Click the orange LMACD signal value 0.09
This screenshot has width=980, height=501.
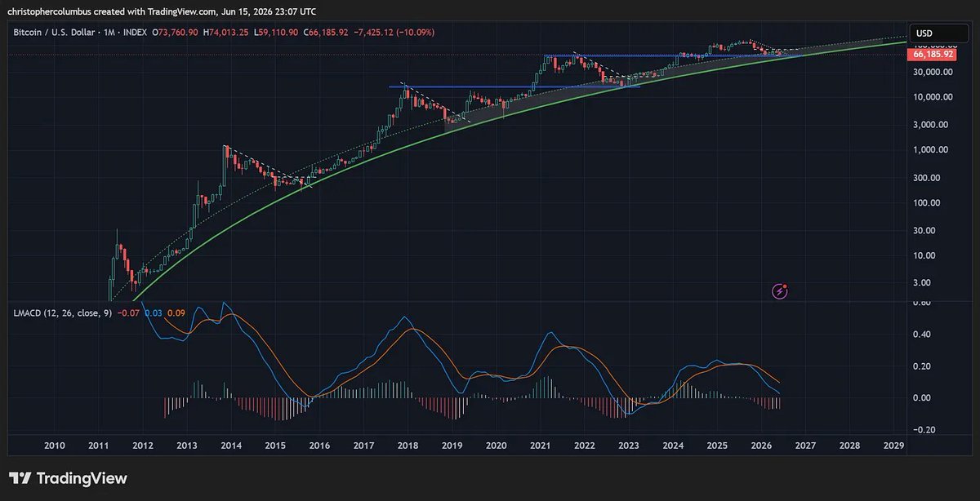pos(176,313)
